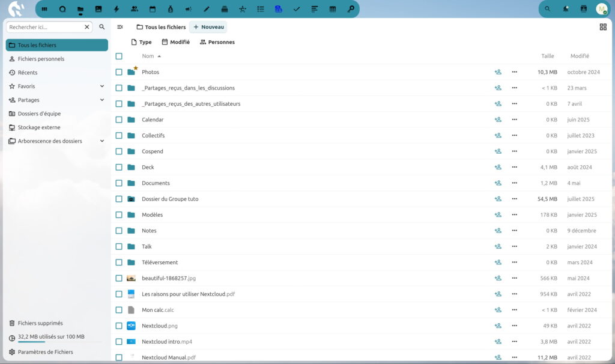615x364 pixels.
Task: Sort by the Taille column header
Action: [548, 56]
